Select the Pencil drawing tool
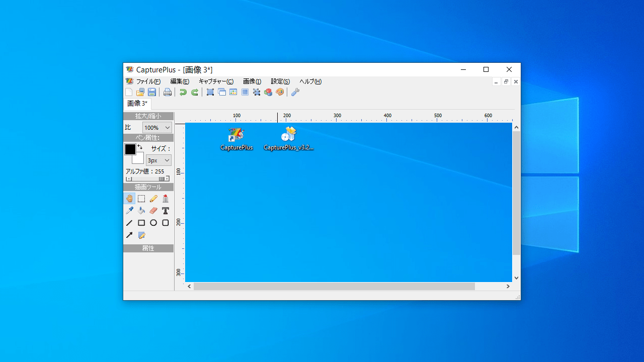This screenshot has height=362, width=644. click(x=153, y=199)
